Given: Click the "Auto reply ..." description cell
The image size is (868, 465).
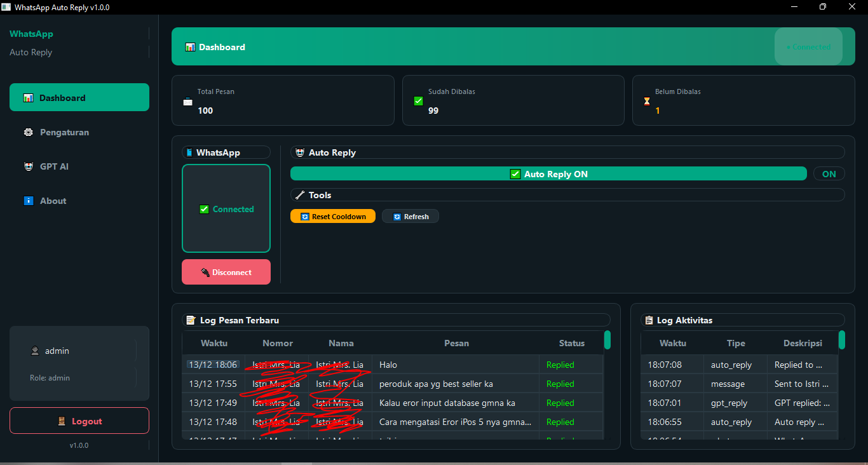Looking at the screenshot, I should 803,422.
